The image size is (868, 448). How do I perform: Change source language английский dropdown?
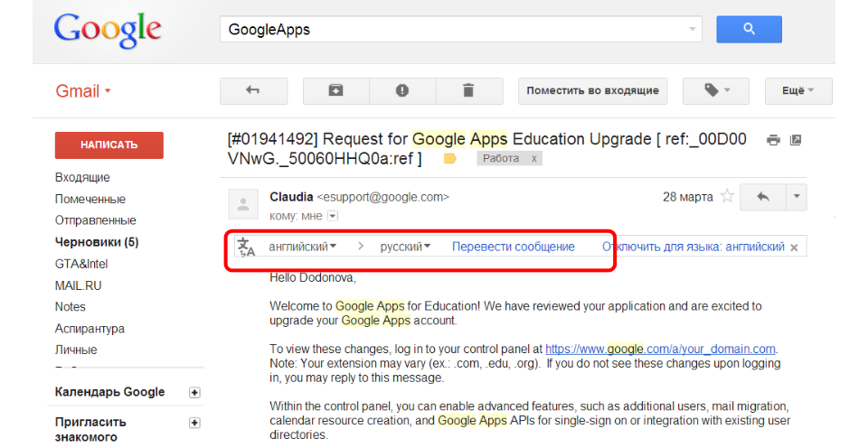[302, 247]
